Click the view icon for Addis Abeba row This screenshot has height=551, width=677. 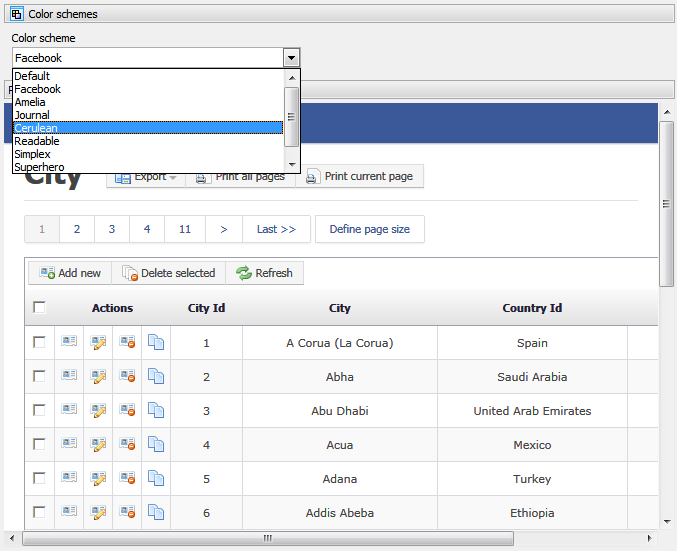69,512
